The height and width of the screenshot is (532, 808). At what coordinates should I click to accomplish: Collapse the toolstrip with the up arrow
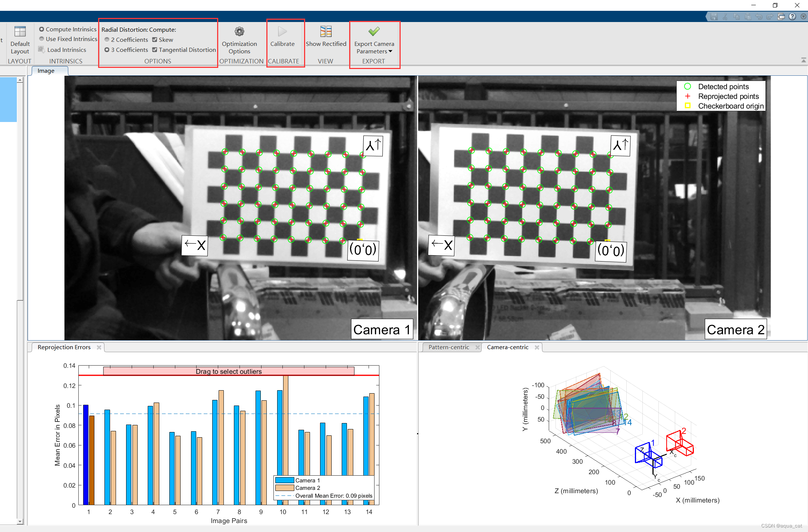tap(804, 60)
